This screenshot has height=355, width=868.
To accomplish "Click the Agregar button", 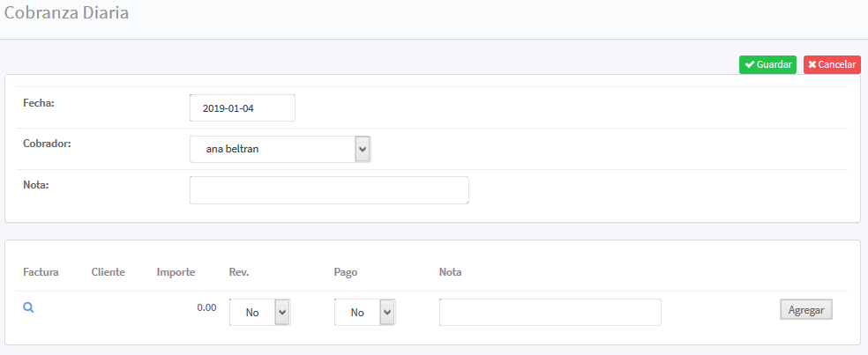I will 806,309.
